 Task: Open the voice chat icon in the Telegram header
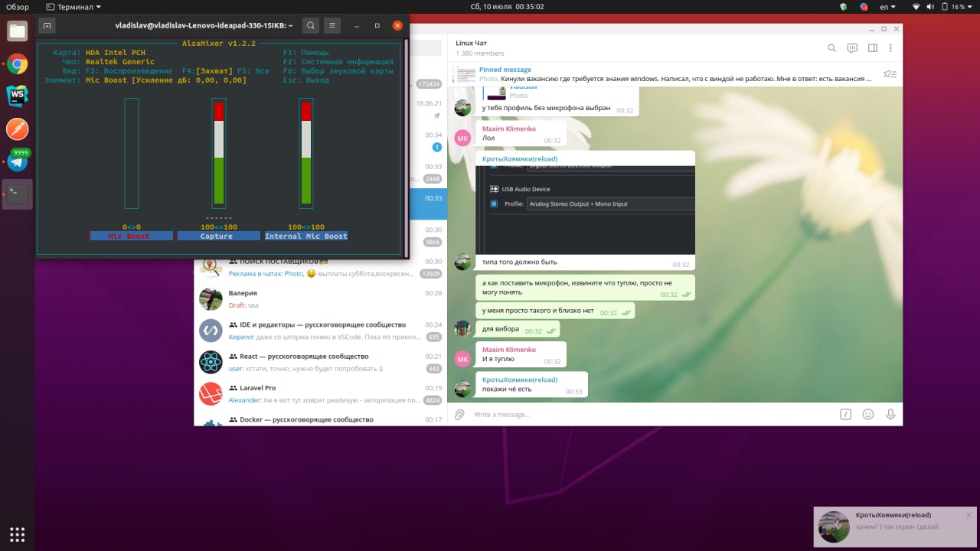(x=852, y=48)
